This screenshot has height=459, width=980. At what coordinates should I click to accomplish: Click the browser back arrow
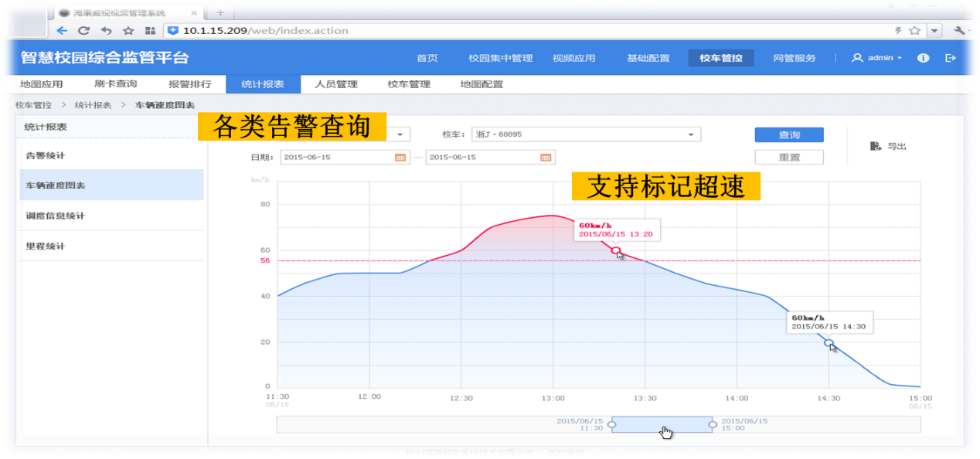click(62, 31)
